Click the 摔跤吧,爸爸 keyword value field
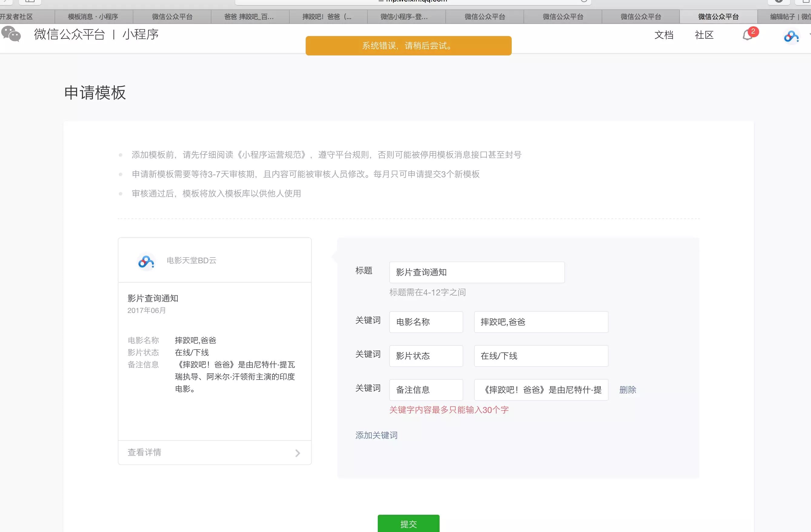This screenshot has width=811, height=532. (x=541, y=322)
